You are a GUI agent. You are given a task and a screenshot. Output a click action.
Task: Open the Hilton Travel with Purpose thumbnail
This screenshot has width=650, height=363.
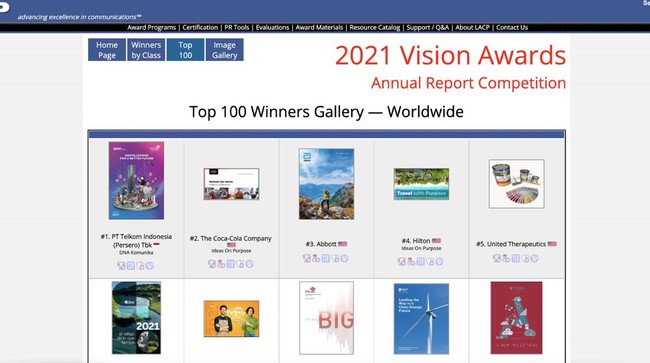tap(421, 184)
